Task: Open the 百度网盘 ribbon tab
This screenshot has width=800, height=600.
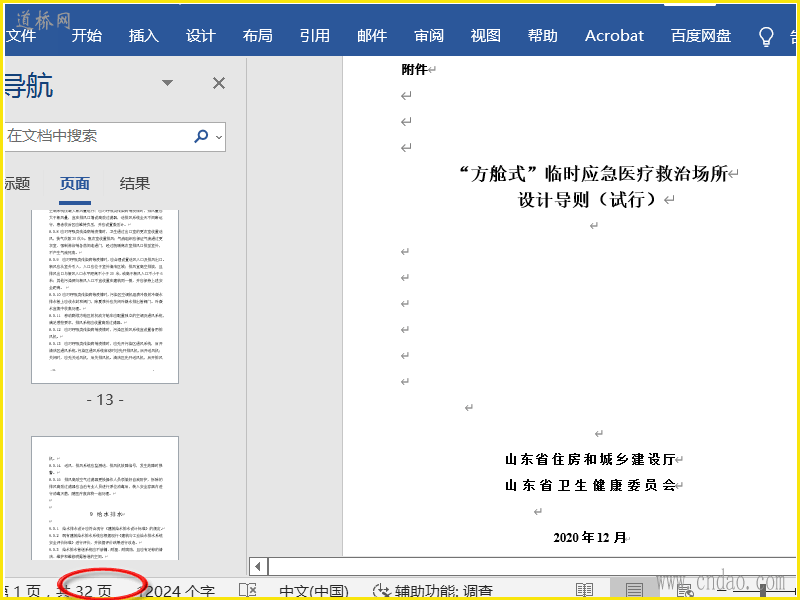Action: pos(701,35)
